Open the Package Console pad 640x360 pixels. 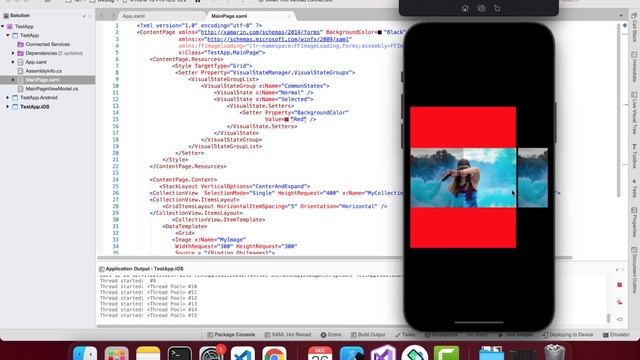point(231,335)
